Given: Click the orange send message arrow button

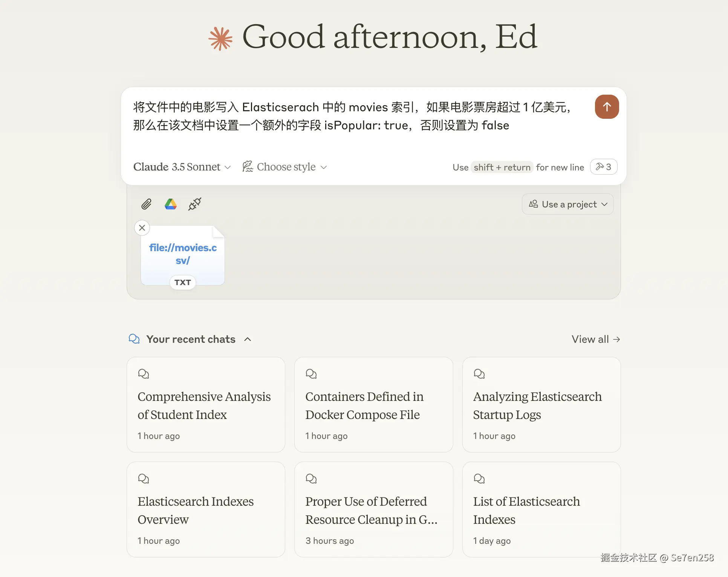Looking at the screenshot, I should click(607, 107).
